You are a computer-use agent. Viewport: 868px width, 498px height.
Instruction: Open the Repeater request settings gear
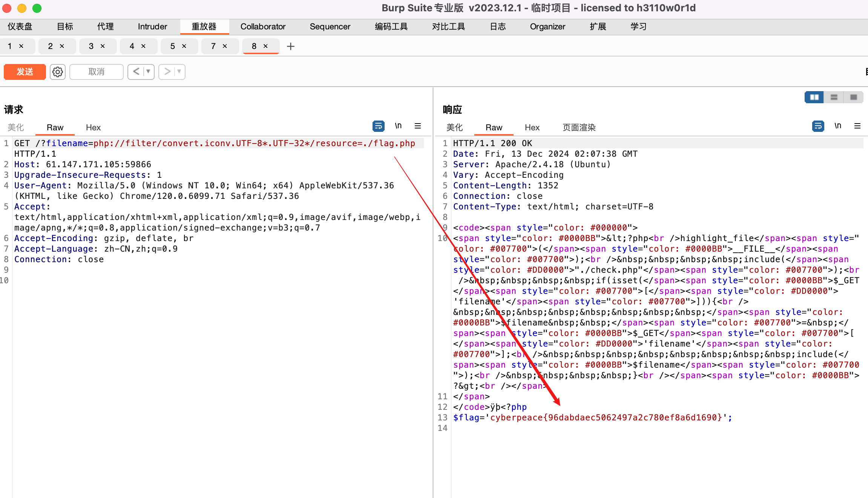[x=57, y=72]
